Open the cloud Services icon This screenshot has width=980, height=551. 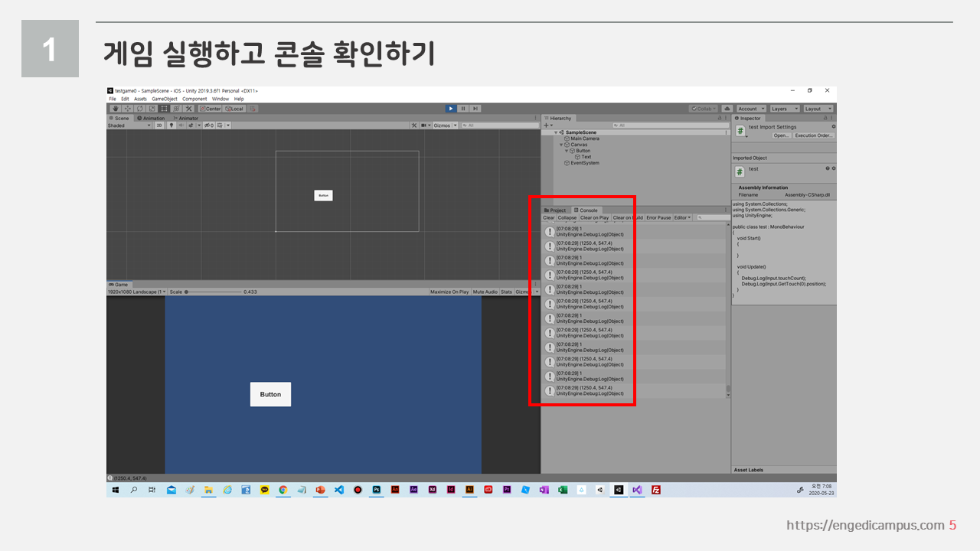click(x=727, y=109)
